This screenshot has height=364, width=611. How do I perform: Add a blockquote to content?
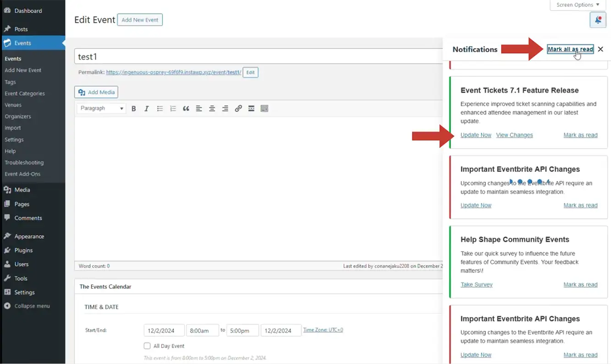pyautogui.click(x=186, y=109)
